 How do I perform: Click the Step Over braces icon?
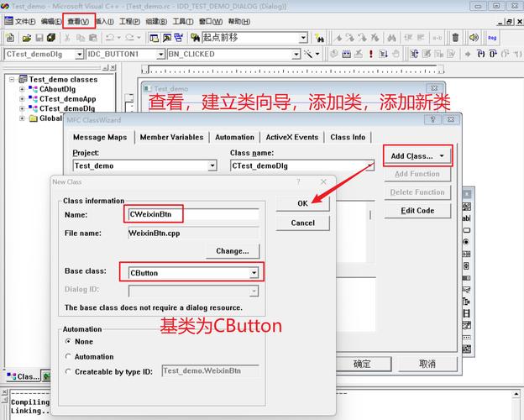493,54
